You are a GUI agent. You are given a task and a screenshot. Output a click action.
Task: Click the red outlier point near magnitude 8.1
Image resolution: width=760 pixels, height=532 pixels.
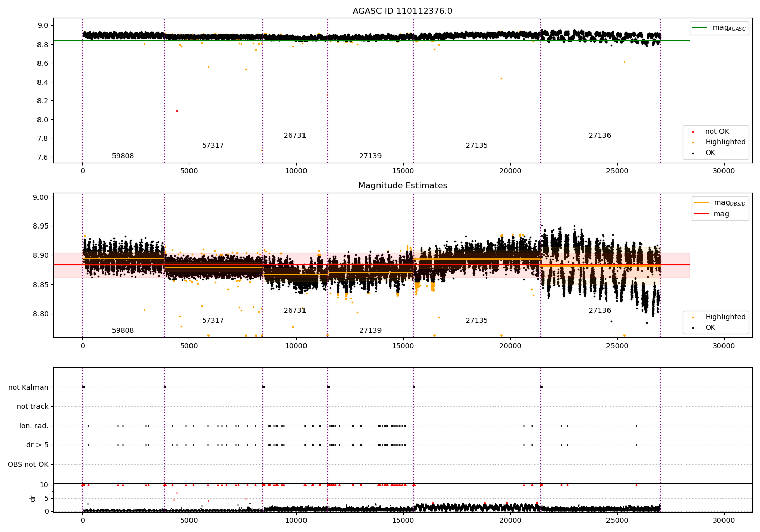(x=177, y=111)
